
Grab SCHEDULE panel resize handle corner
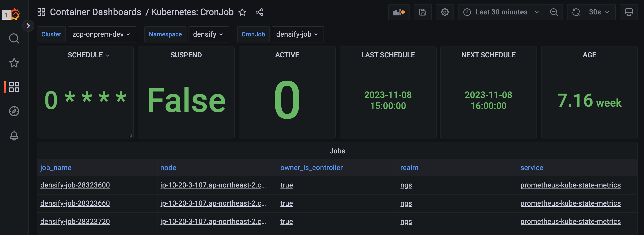[131, 136]
